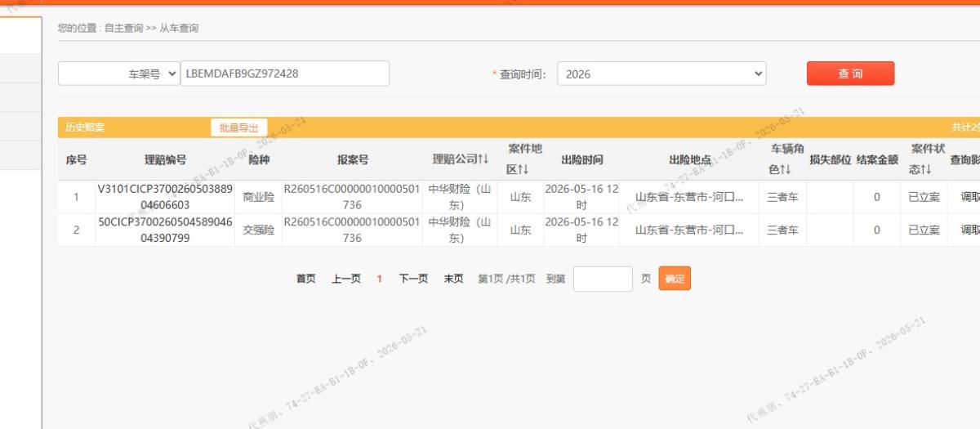Go to 首页 first page
The height and width of the screenshot is (429, 980).
tap(305, 279)
